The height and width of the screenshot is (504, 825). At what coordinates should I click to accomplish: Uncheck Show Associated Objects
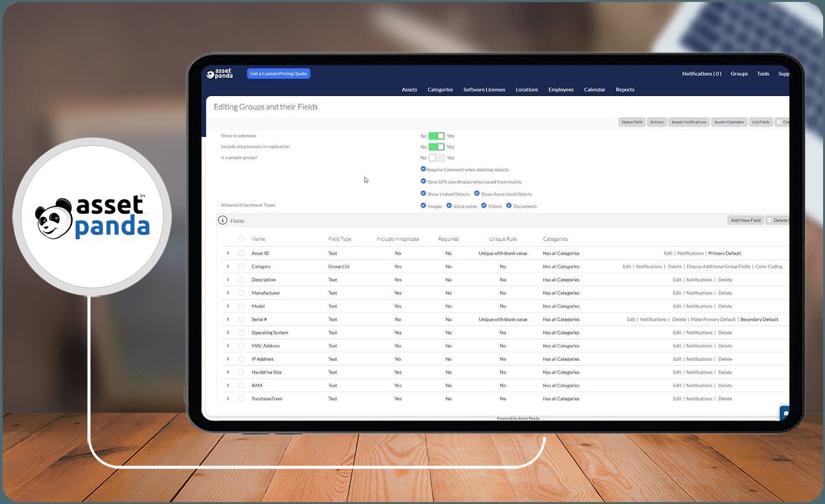(x=477, y=193)
